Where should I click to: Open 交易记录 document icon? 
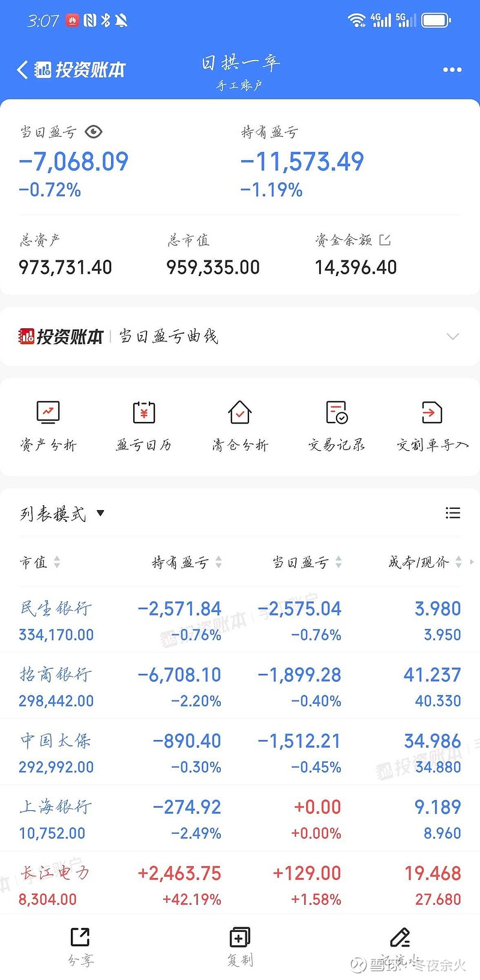click(x=337, y=412)
